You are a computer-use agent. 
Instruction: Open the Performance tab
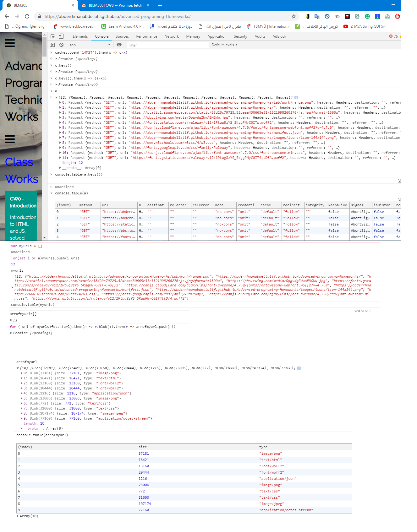(x=147, y=36)
